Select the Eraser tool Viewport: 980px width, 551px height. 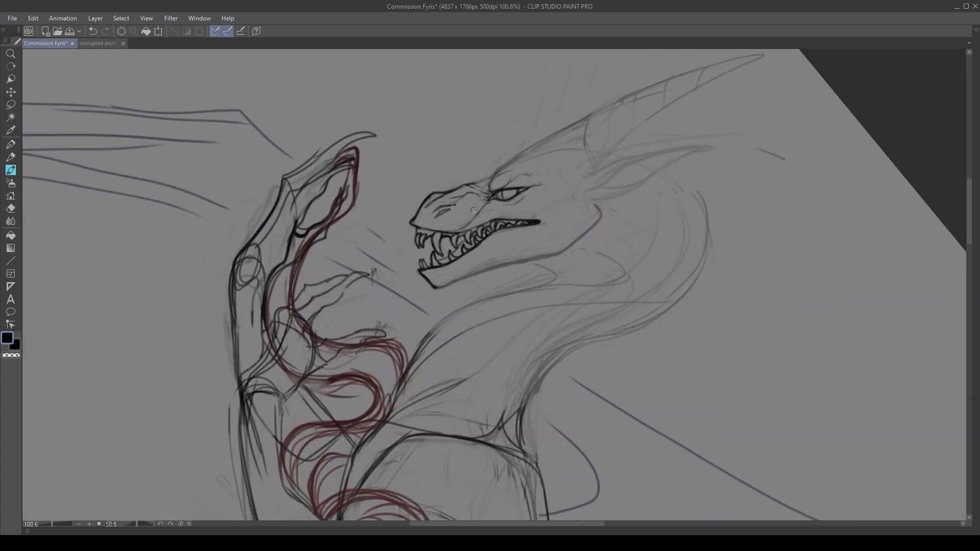[11, 209]
